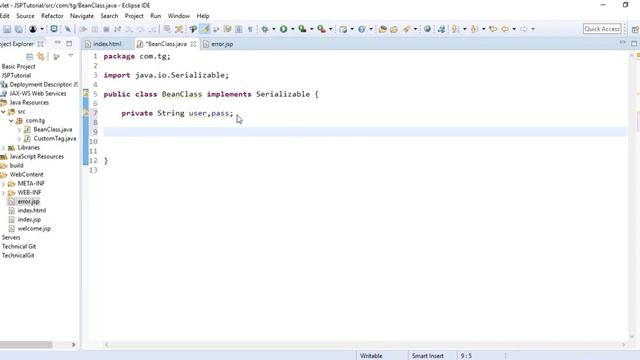Click the editor's horizontal scrollbar right arrow

coord(623,345)
